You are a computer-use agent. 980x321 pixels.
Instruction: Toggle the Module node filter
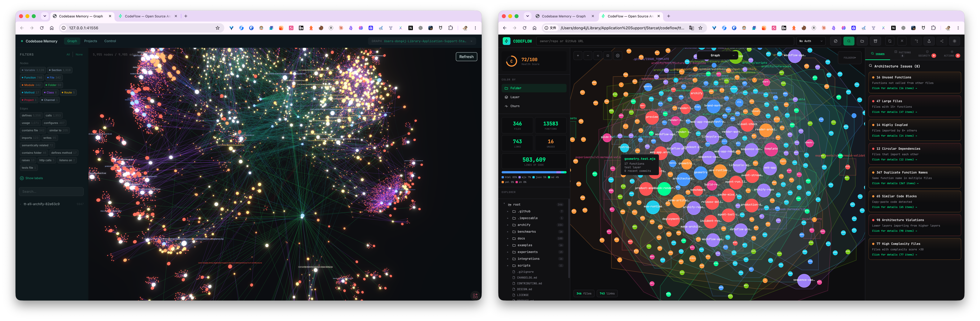[31, 85]
